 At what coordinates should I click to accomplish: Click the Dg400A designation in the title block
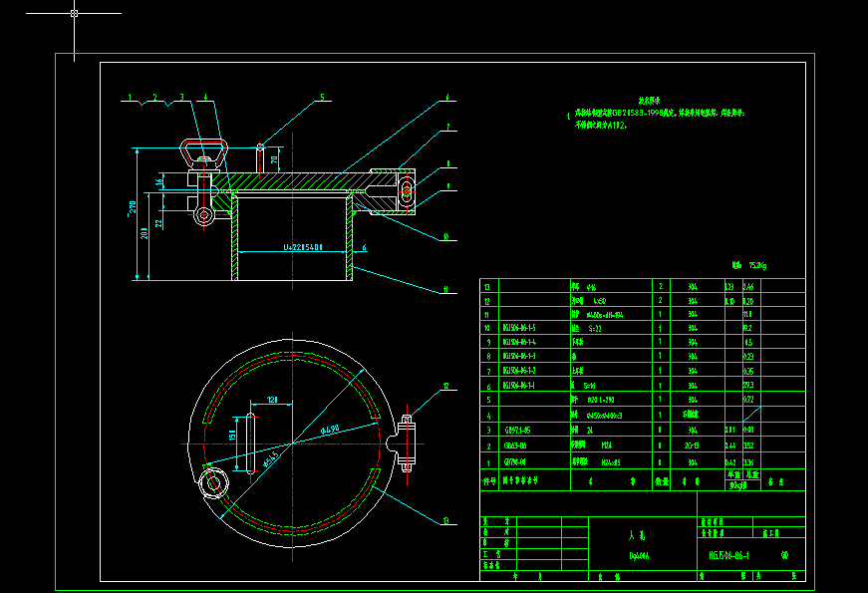[641, 553]
